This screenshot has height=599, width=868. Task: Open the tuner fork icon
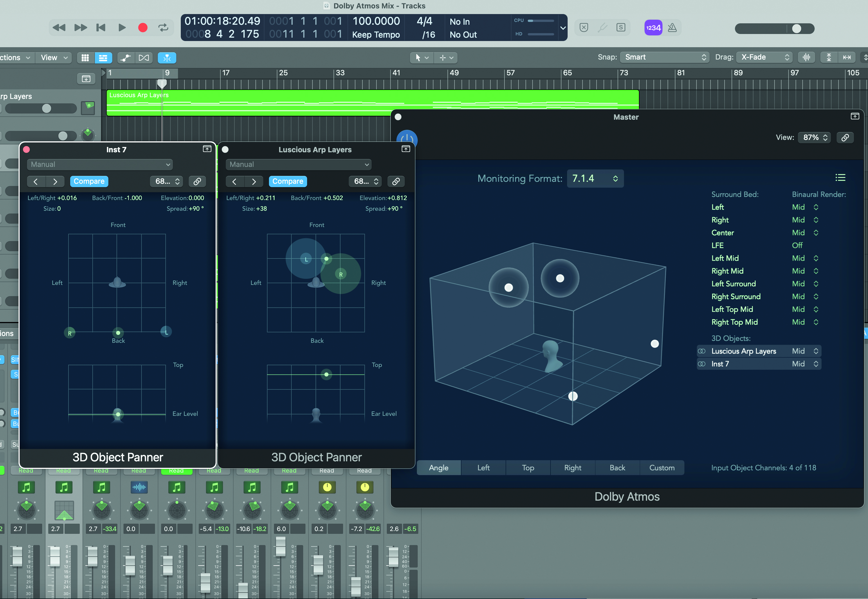(x=602, y=28)
